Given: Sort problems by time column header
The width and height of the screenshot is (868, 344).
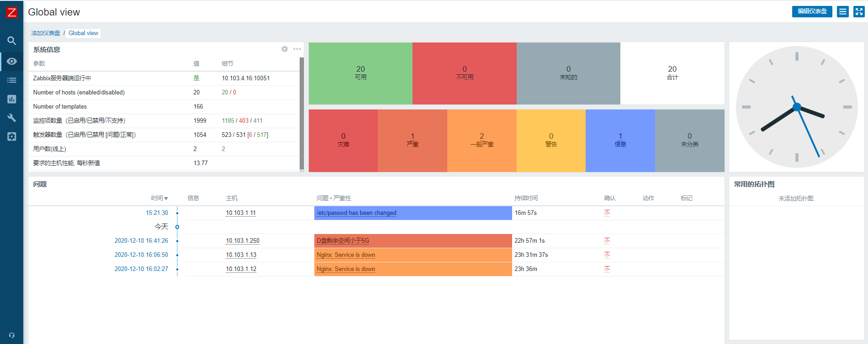Looking at the screenshot, I should [x=159, y=198].
